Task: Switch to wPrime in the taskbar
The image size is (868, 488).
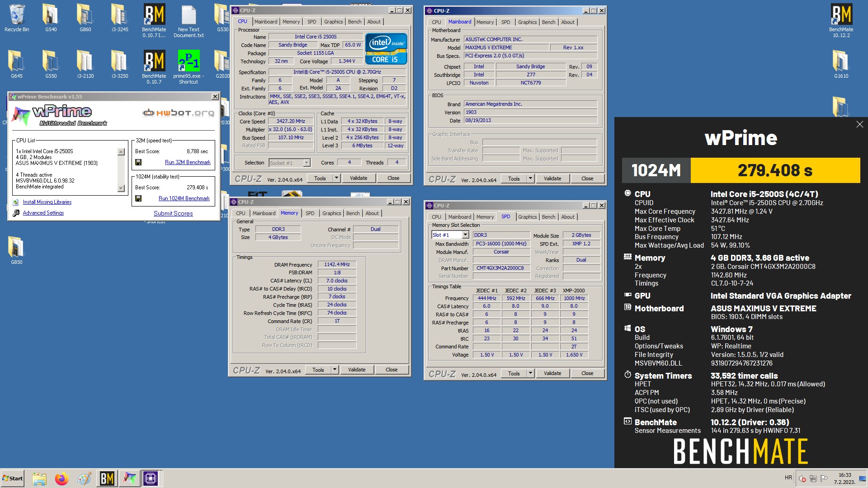Action: pos(129,478)
